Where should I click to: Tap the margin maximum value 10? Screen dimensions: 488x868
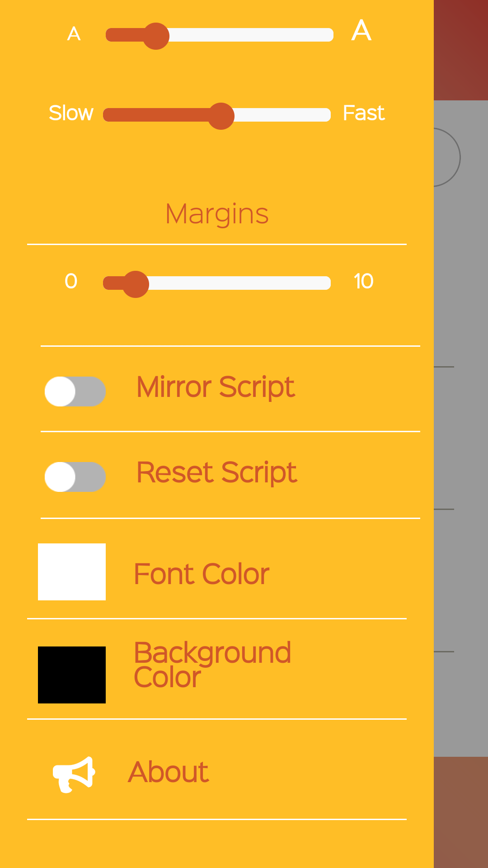tap(363, 281)
